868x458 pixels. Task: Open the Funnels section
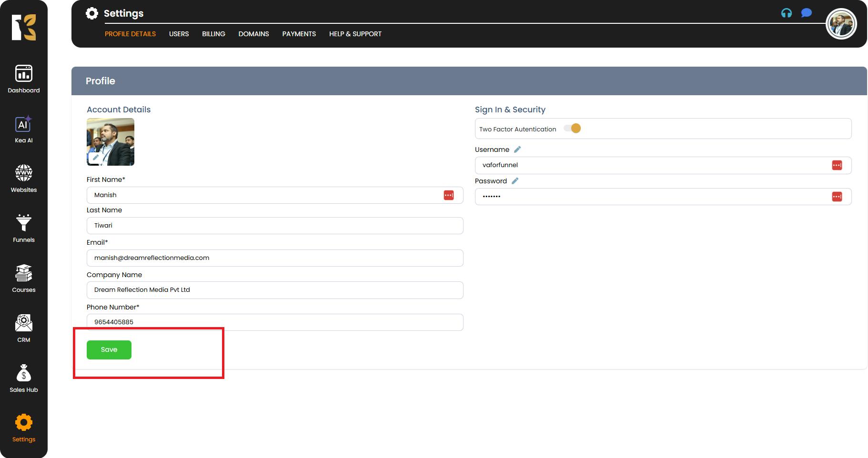coord(24,229)
